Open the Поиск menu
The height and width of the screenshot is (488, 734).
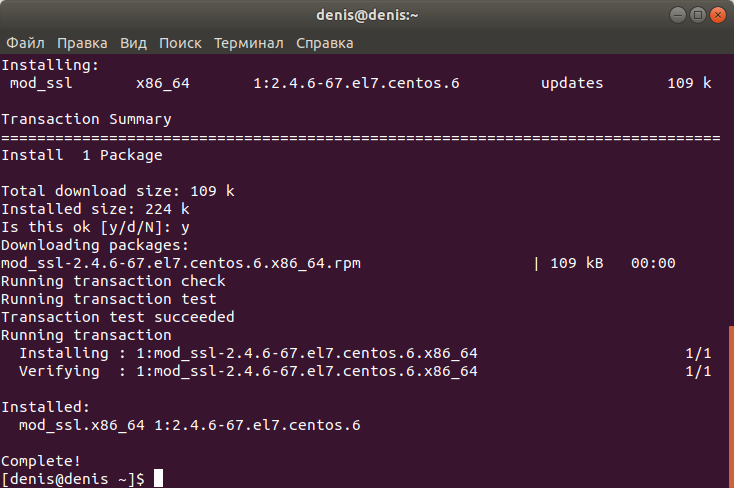coord(180,43)
